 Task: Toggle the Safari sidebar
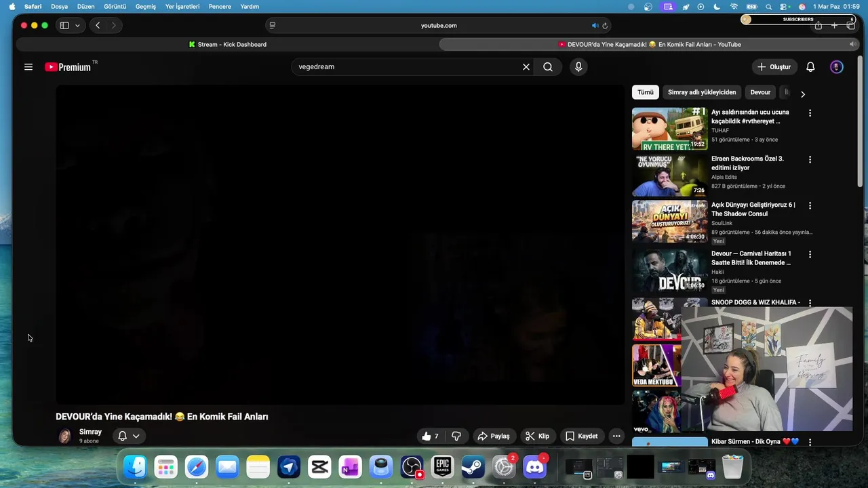[x=64, y=26]
